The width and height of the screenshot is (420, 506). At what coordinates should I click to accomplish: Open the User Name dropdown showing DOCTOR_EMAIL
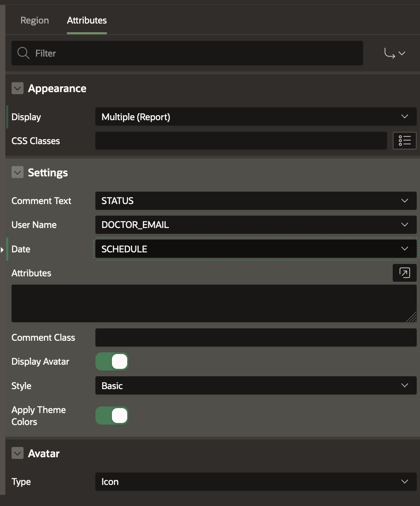(x=256, y=225)
